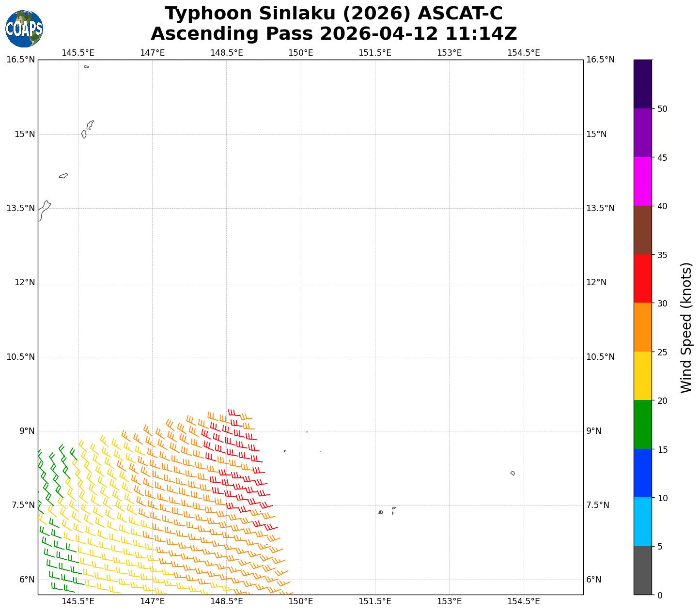
Task: Click the 150°E label on bottom axis
Action: click(x=301, y=601)
